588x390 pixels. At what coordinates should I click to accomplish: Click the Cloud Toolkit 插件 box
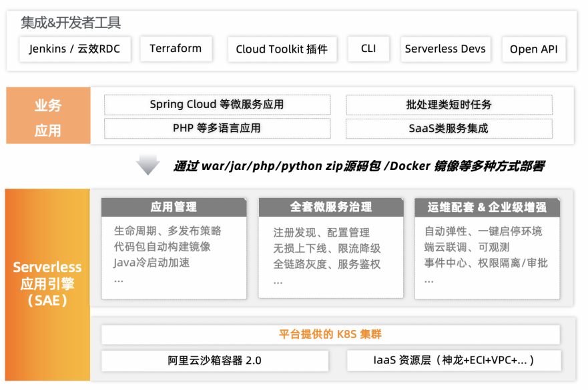[x=282, y=49]
